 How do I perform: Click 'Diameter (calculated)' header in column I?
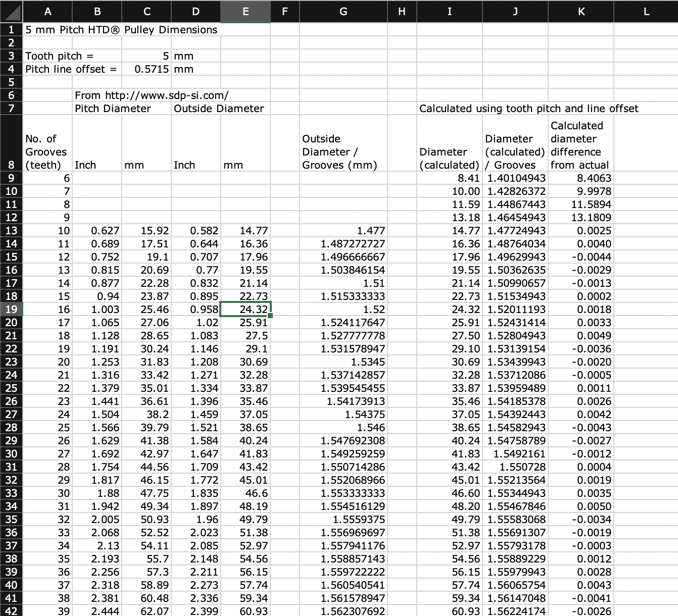click(x=449, y=143)
